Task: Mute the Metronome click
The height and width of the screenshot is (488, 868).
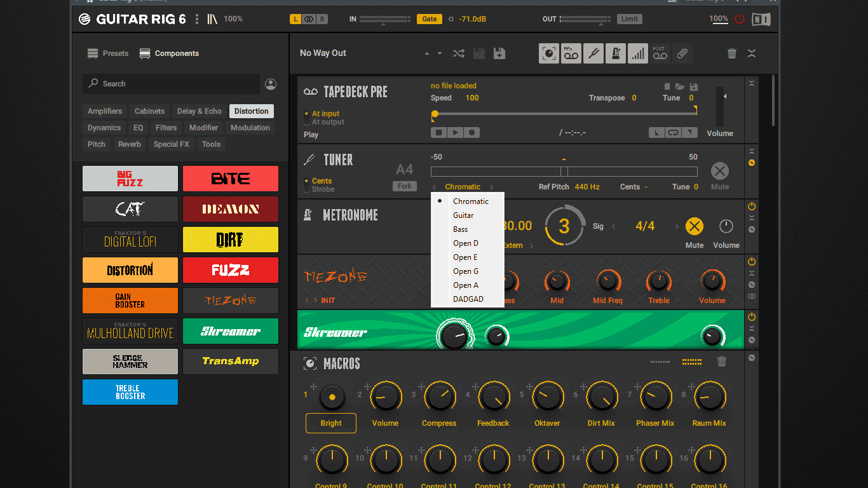Action: (695, 226)
